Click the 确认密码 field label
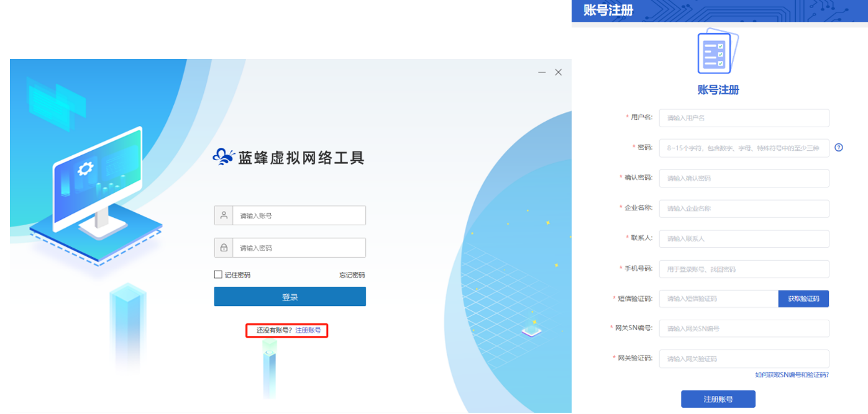868x414 pixels. coord(638,178)
